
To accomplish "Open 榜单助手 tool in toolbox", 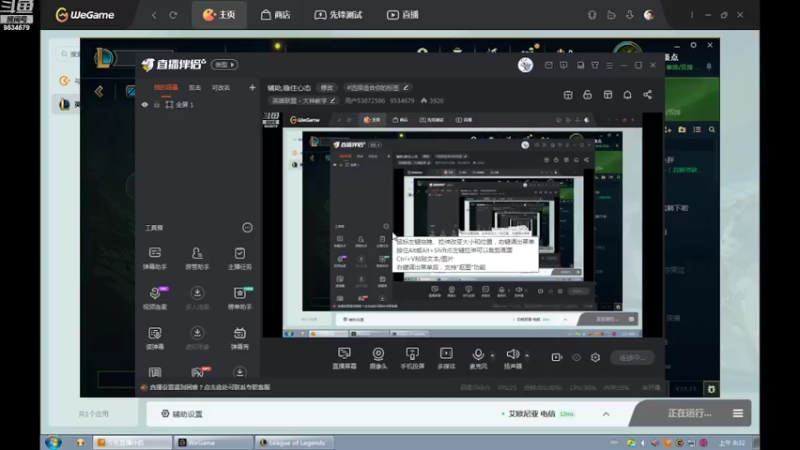I will (239, 298).
